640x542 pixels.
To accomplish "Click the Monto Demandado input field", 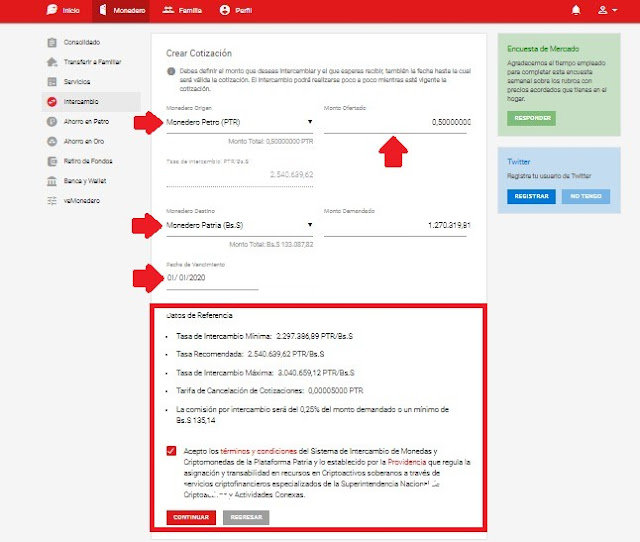I will point(397,225).
